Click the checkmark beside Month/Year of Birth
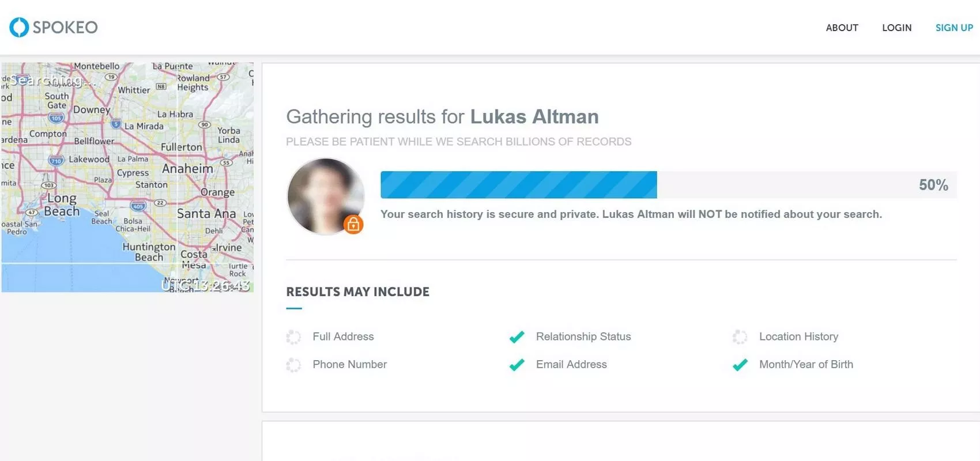The width and height of the screenshot is (980, 461). pyautogui.click(x=740, y=365)
